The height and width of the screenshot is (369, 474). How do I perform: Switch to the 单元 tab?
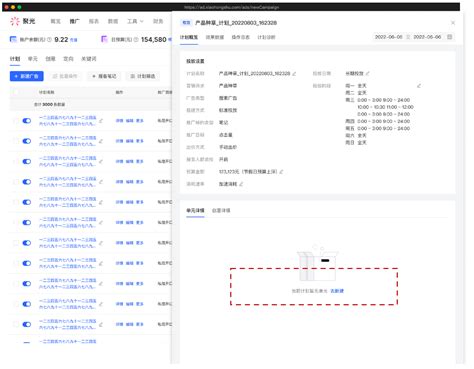(x=33, y=59)
